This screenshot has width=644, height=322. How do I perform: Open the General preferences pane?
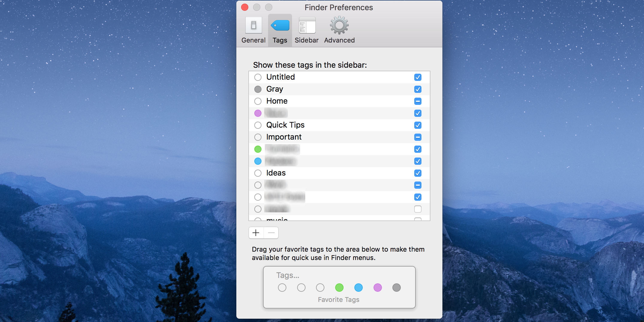[x=253, y=30]
